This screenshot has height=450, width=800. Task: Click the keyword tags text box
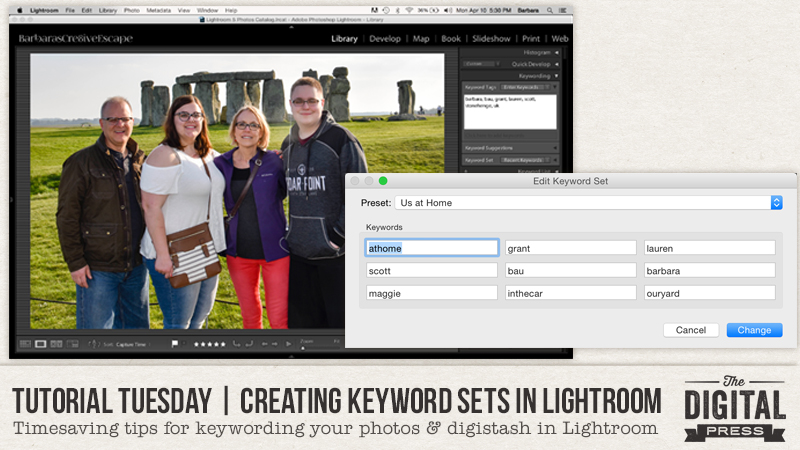coord(510,112)
